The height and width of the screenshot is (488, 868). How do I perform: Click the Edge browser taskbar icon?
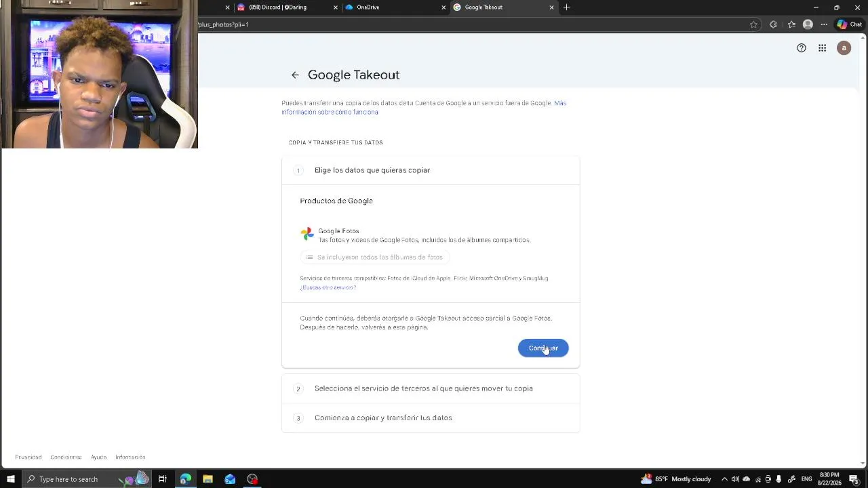(x=185, y=479)
